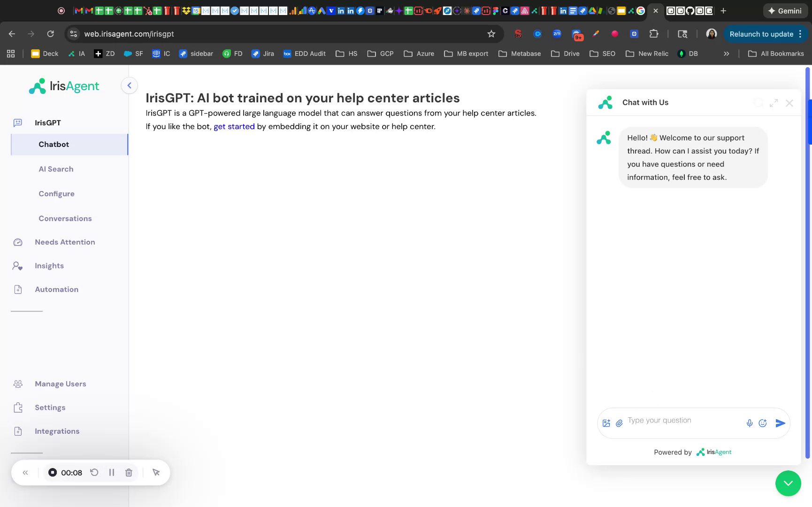Click Relaunch to update button
The image size is (812, 507).
766,34
